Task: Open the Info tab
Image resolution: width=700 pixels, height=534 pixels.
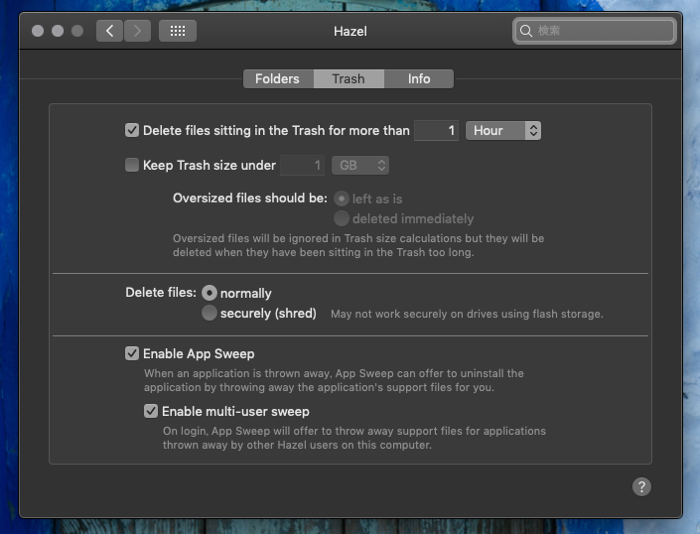Action: point(419,79)
